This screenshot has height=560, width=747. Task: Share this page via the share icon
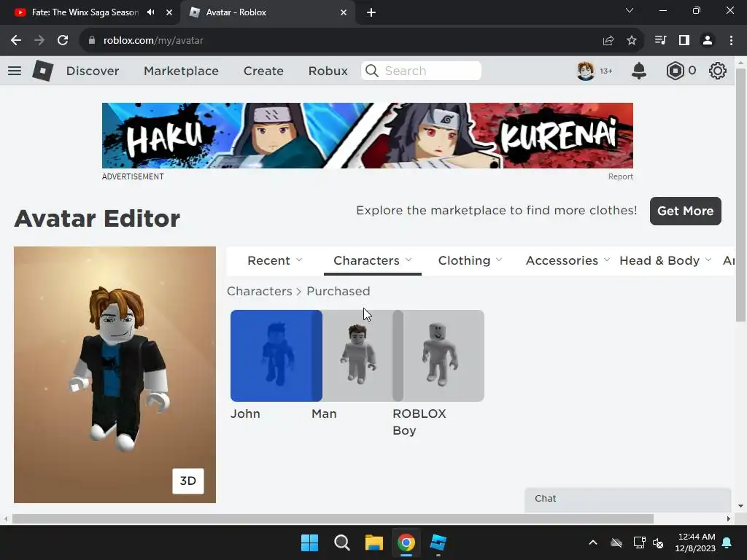(x=608, y=41)
